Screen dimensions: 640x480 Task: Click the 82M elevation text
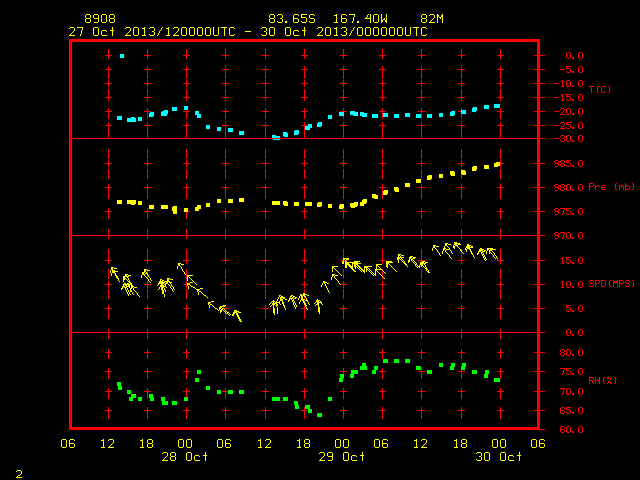[x=432, y=19]
